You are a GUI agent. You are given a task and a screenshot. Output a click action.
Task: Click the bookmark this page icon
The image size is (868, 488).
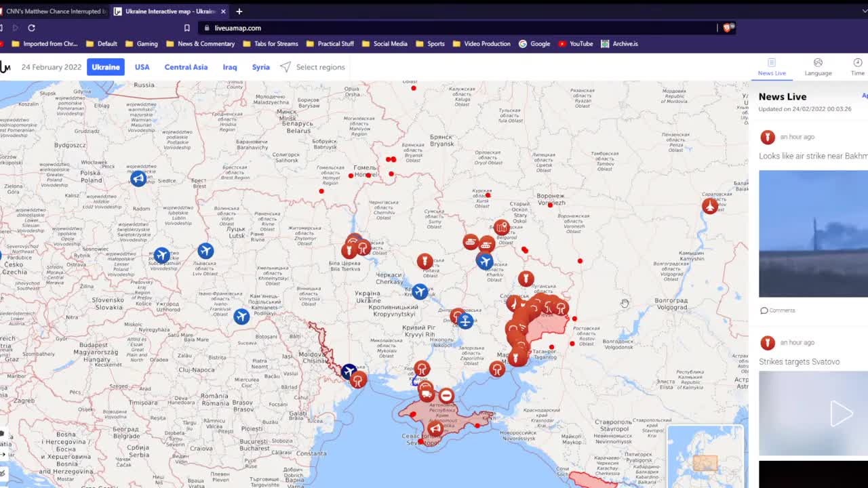coord(187,28)
